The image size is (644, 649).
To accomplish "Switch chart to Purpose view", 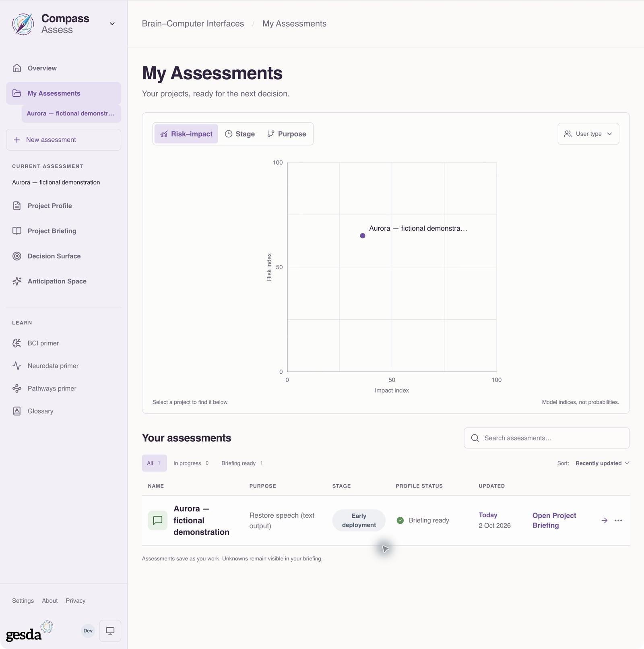I will [x=287, y=134].
